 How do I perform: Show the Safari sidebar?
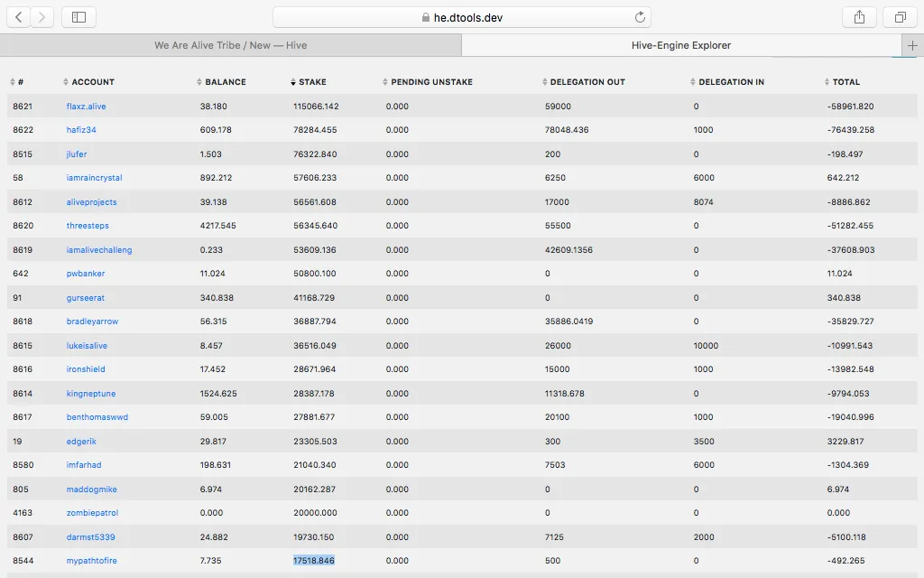[79, 17]
